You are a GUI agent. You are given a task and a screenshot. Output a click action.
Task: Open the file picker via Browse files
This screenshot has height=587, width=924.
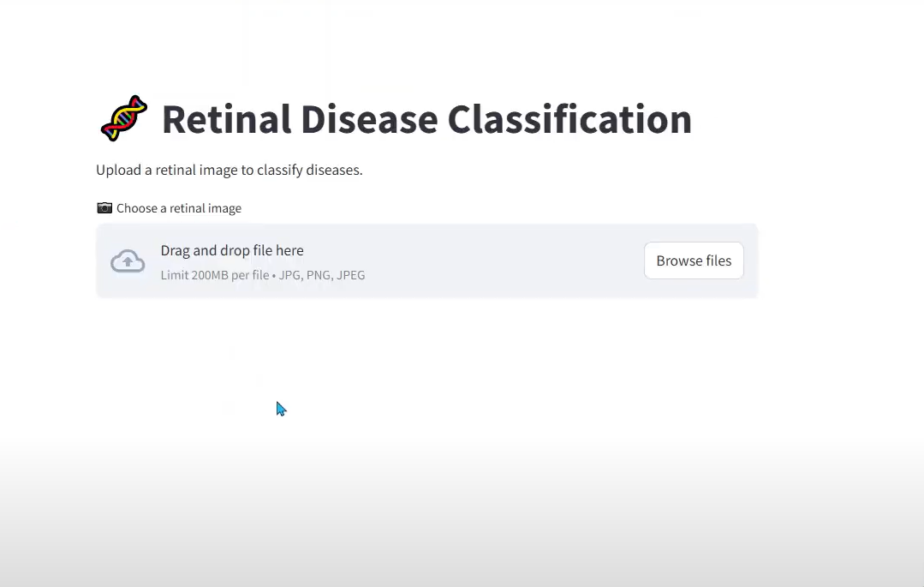click(x=694, y=261)
